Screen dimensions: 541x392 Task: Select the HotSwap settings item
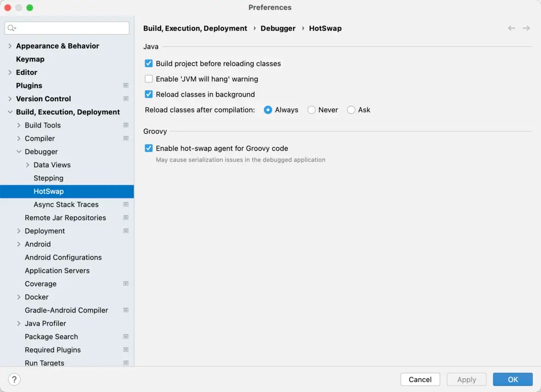pos(67,192)
